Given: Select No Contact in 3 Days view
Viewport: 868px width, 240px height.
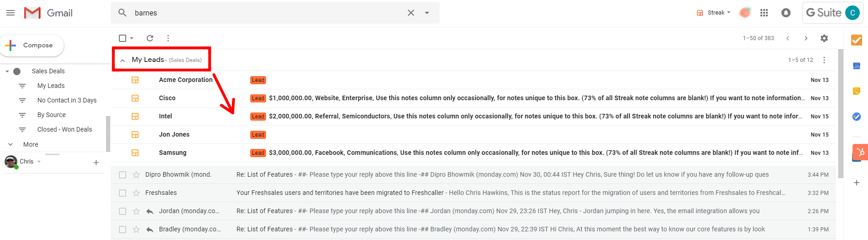Looking at the screenshot, I should [67, 100].
